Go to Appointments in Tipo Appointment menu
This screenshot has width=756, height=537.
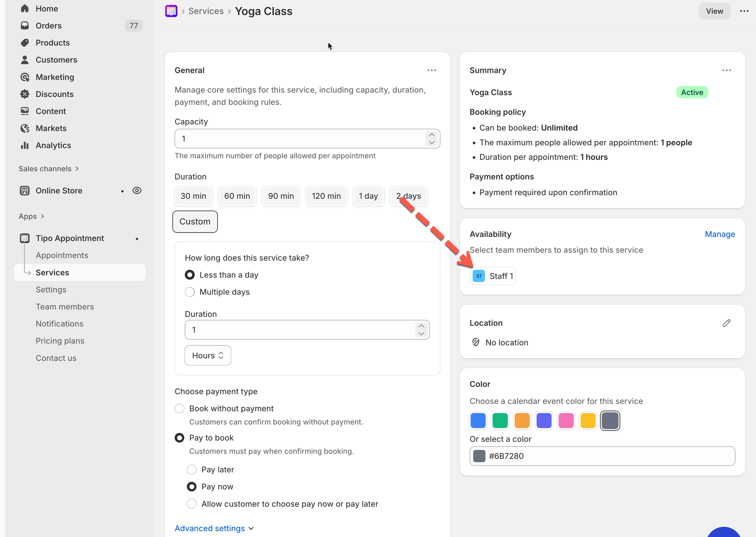click(62, 255)
